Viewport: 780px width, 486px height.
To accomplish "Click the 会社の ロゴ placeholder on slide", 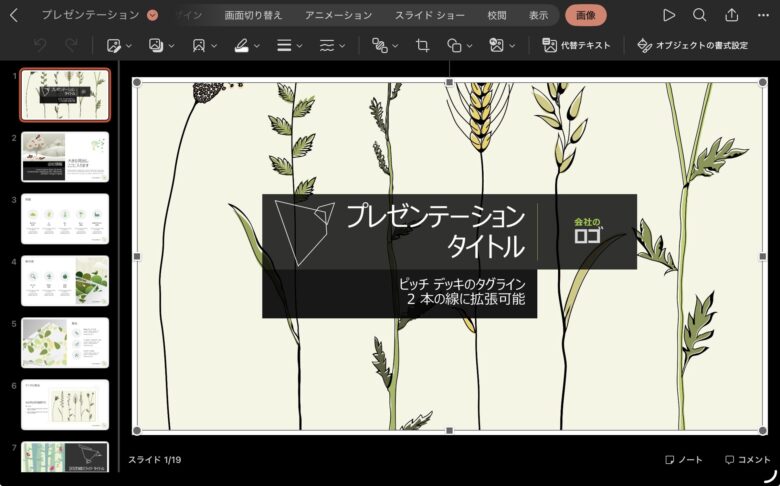I will (587, 230).
